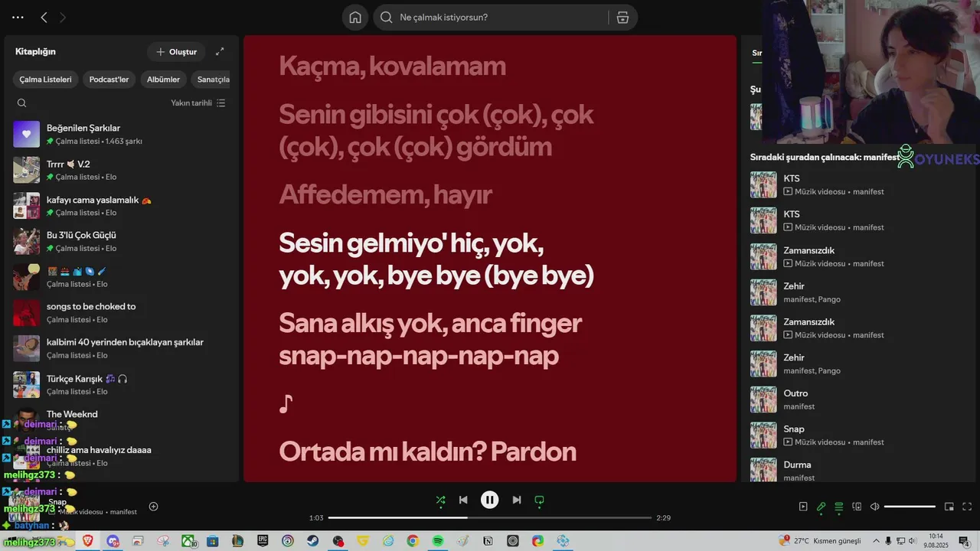Image resolution: width=980 pixels, height=551 pixels.
Task: Open songs to be choked to playlist
Action: 122,312
